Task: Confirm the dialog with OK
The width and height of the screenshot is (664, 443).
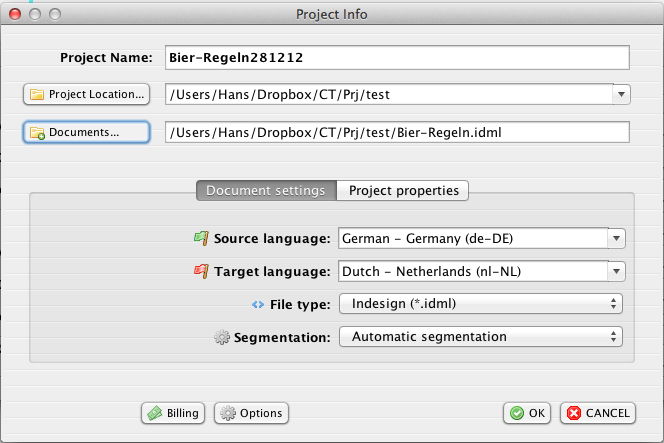Action: 527,413
